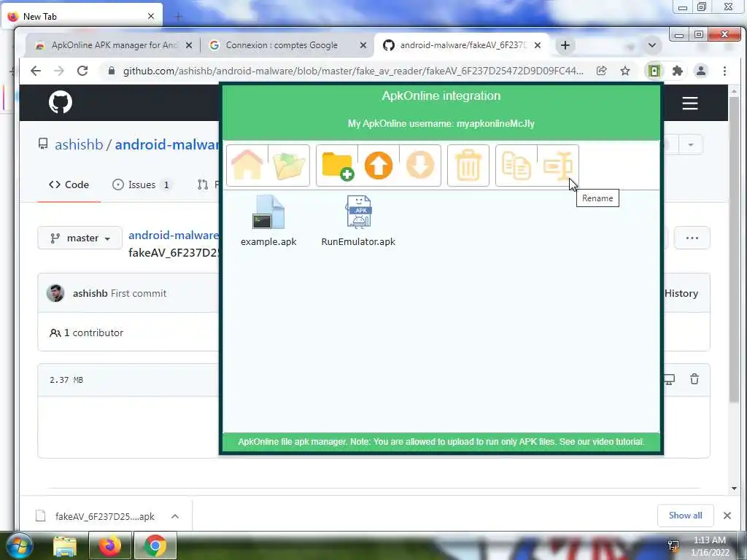
Task: Open GitHub file more options ellipsis
Action: 692,238
